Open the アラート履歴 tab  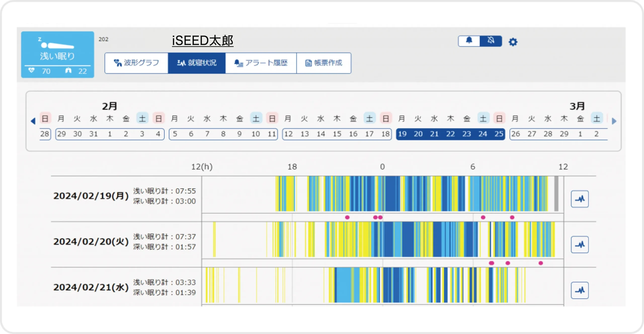pos(261,63)
